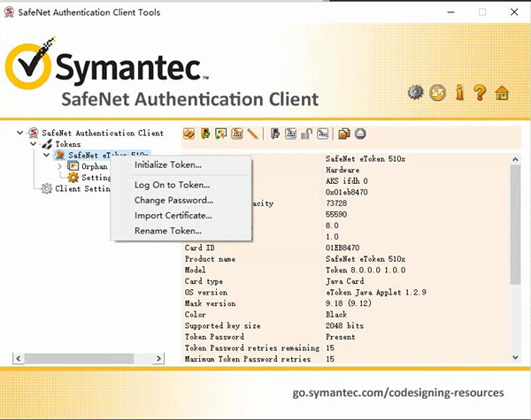Viewport: 531px width, 420px height.
Task: Click the Change Password toolbar icon
Action: [237, 134]
